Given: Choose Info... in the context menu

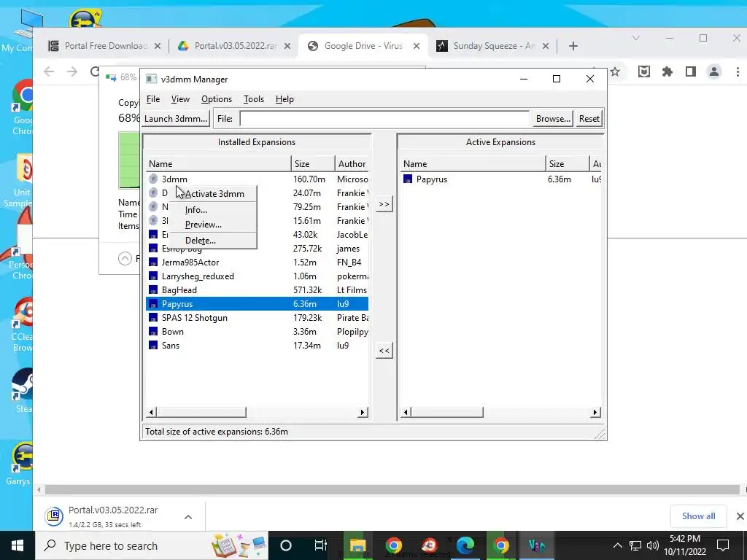Looking at the screenshot, I should pos(214,210).
